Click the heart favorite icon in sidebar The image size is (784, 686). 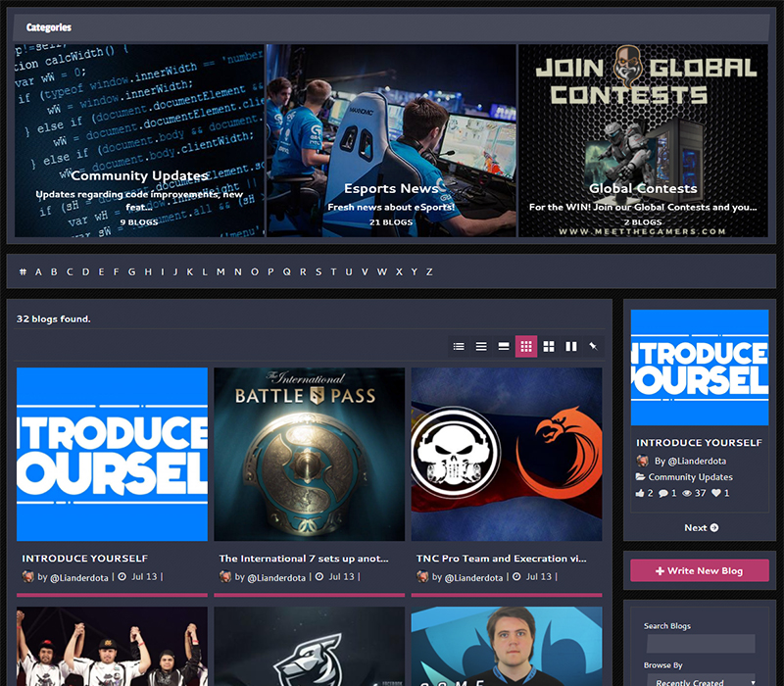(716, 493)
